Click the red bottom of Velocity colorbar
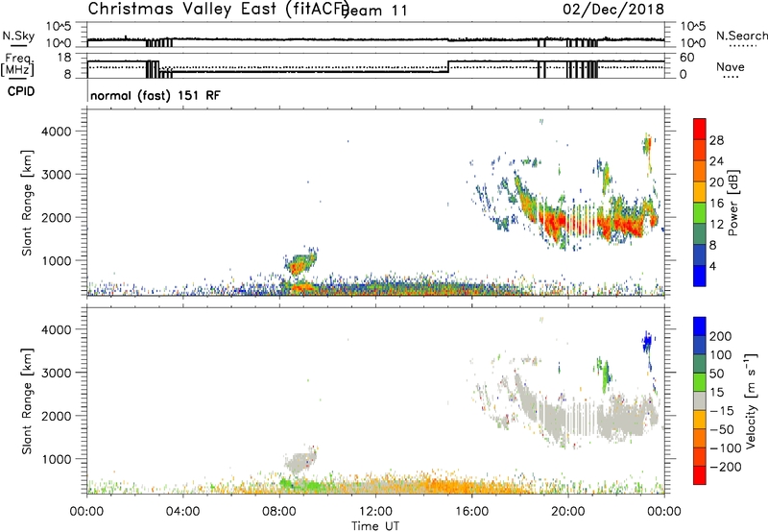This screenshot has height=532, width=768. [700, 475]
